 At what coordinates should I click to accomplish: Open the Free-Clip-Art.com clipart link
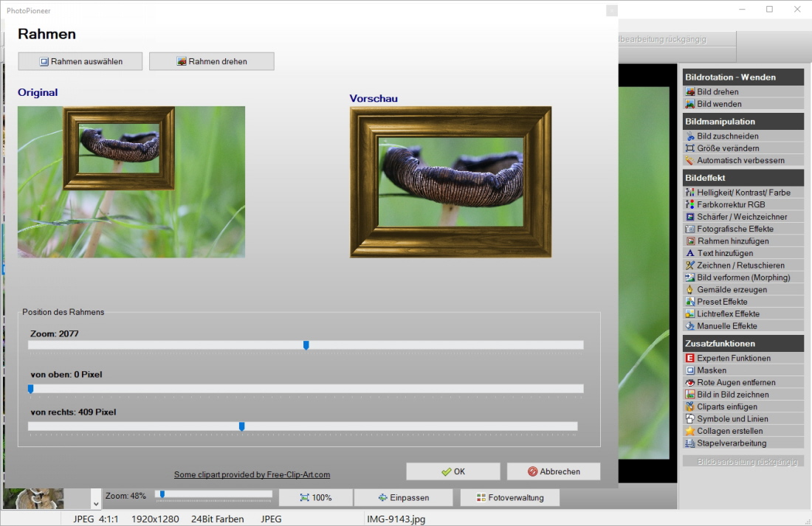(x=252, y=474)
